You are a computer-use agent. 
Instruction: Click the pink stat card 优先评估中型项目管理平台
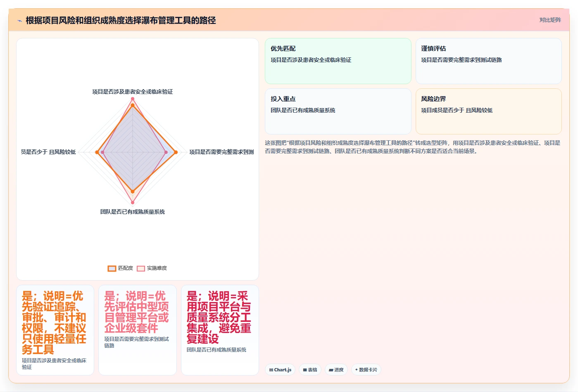138,330
